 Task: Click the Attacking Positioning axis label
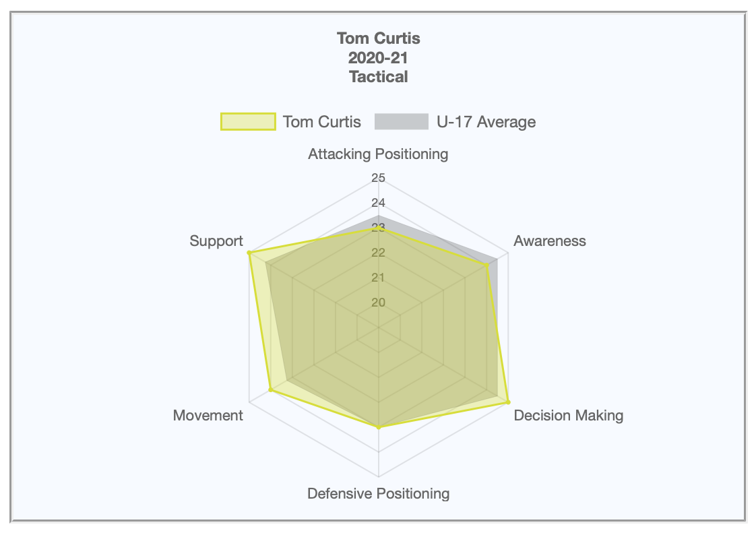pyautogui.click(x=378, y=154)
